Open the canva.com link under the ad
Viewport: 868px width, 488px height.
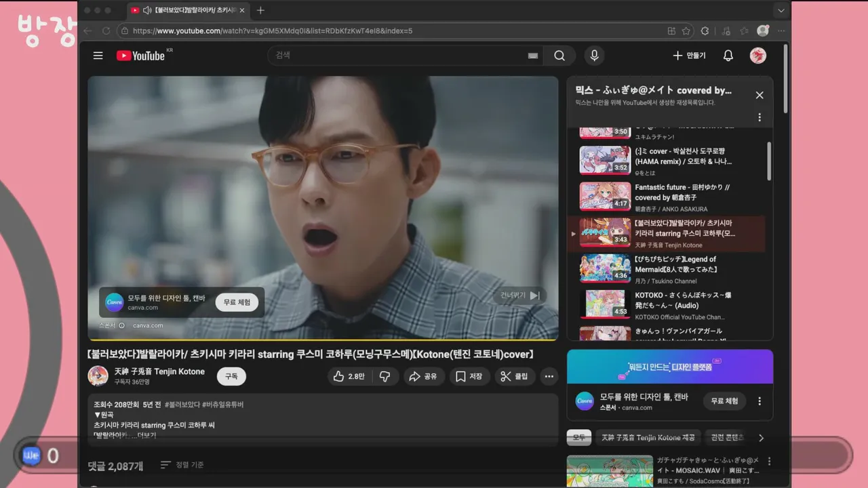tap(148, 325)
